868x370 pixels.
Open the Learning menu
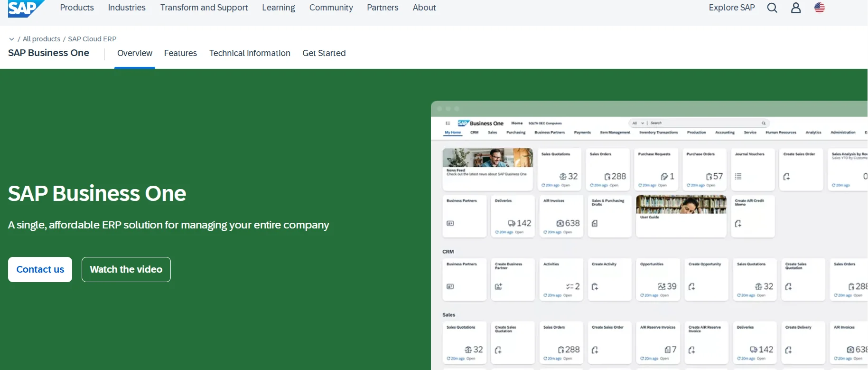coord(279,8)
